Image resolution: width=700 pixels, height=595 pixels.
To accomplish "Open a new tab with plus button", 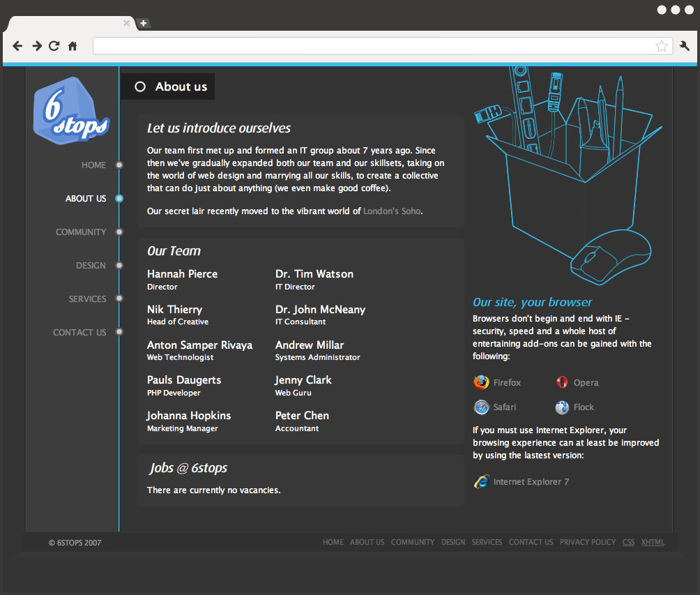I will tap(143, 23).
